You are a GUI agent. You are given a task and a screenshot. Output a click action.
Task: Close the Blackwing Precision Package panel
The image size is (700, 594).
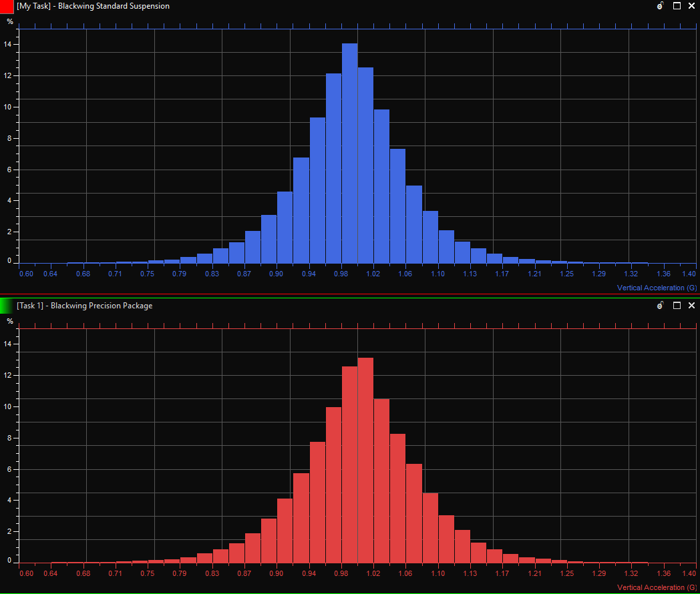[691, 306]
